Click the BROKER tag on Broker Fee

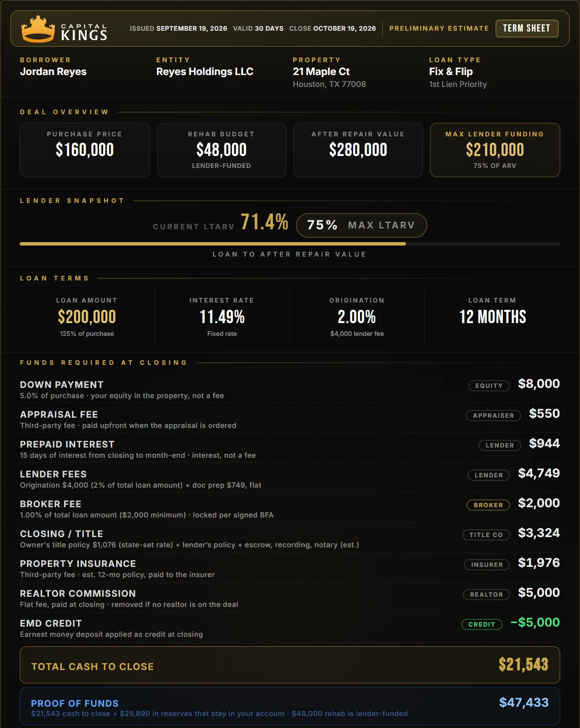(488, 505)
